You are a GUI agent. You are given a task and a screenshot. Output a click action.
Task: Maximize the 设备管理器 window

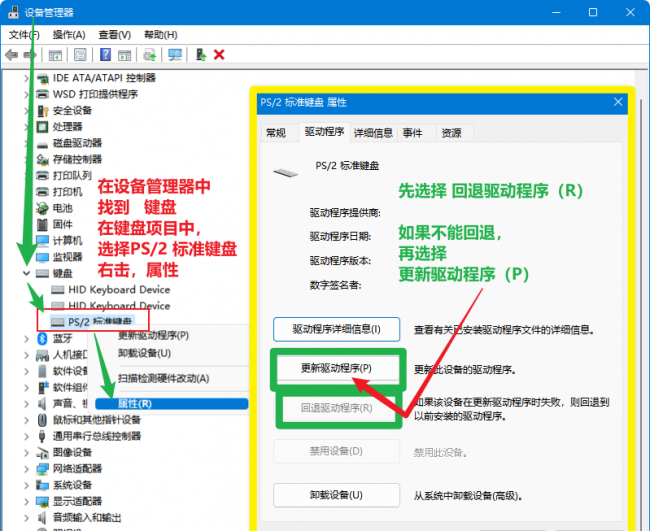pos(593,12)
